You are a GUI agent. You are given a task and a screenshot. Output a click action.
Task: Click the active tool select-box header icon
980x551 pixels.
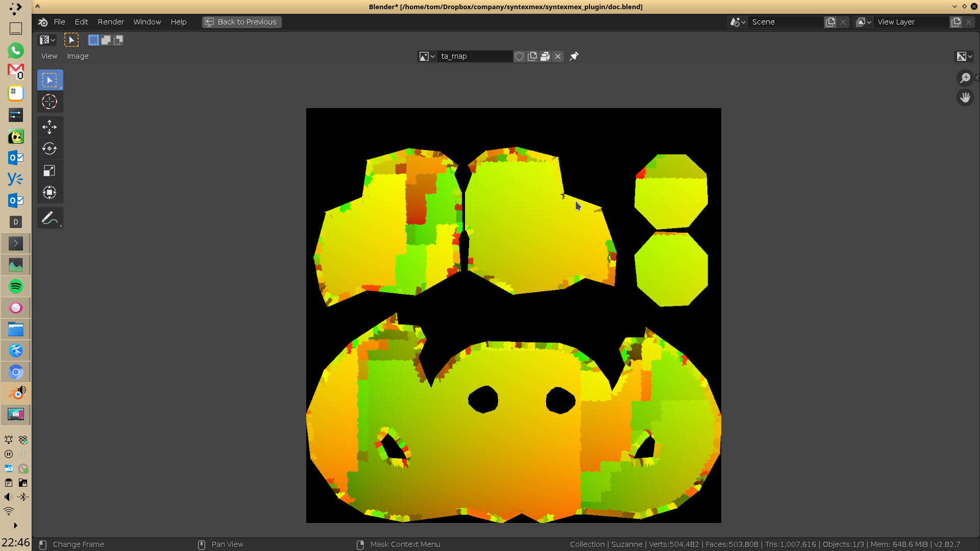[x=71, y=40]
